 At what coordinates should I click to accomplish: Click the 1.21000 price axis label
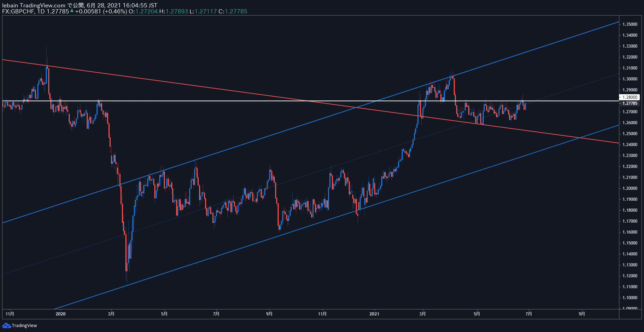click(x=630, y=177)
